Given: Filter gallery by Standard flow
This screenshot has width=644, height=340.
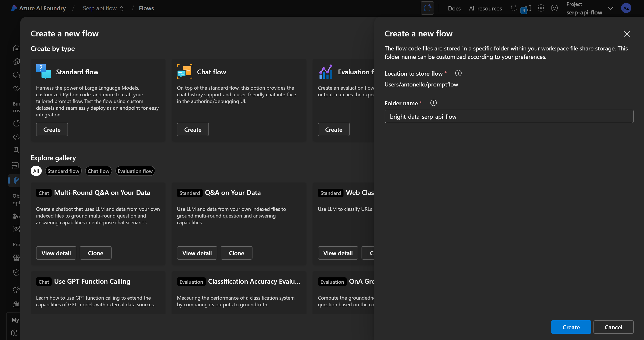Looking at the screenshot, I should pyautogui.click(x=63, y=171).
